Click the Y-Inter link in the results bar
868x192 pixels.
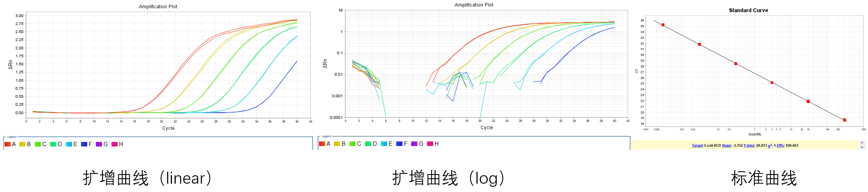(749, 145)
